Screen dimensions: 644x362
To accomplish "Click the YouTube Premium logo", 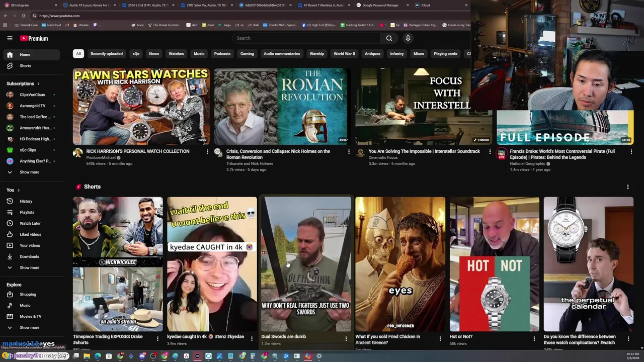I will (34, 38).
